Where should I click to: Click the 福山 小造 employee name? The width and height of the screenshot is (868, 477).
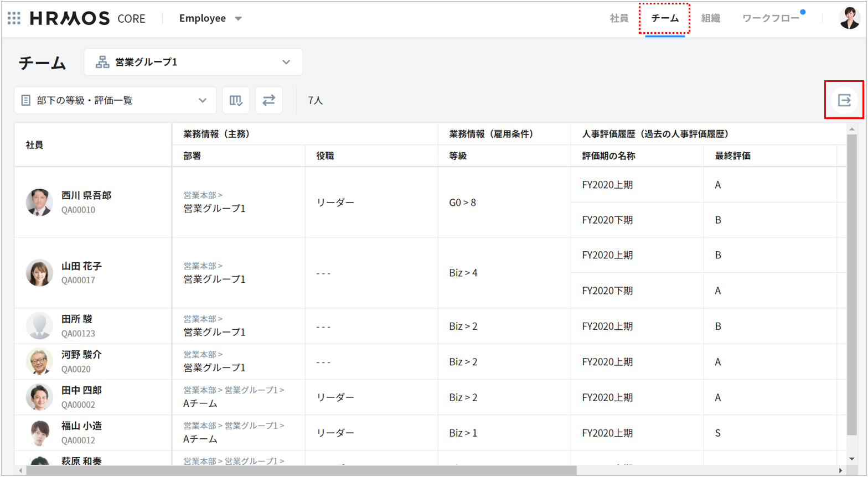[x=81, y=426]
